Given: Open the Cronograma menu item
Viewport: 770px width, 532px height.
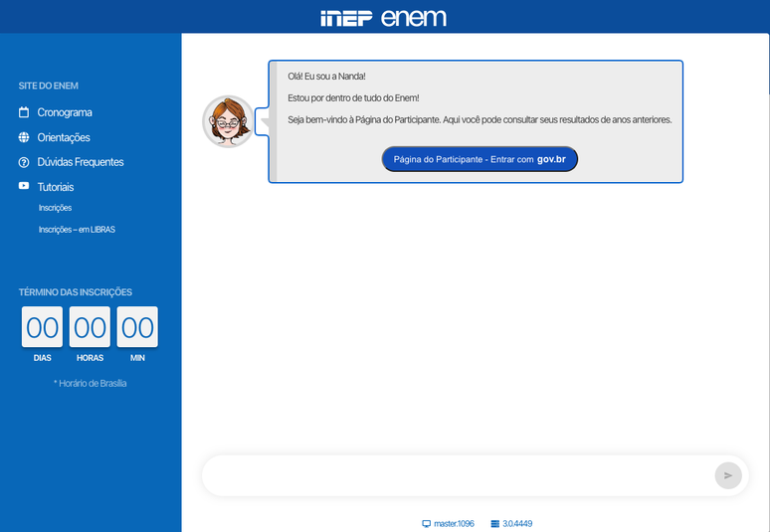Looking at the screenshot, I should (x=65, y=112).
